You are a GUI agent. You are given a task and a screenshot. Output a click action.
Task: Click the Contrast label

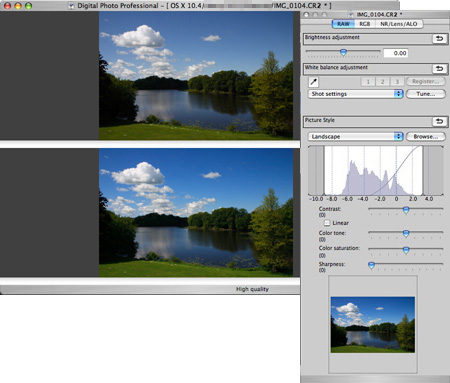[330, 209]
